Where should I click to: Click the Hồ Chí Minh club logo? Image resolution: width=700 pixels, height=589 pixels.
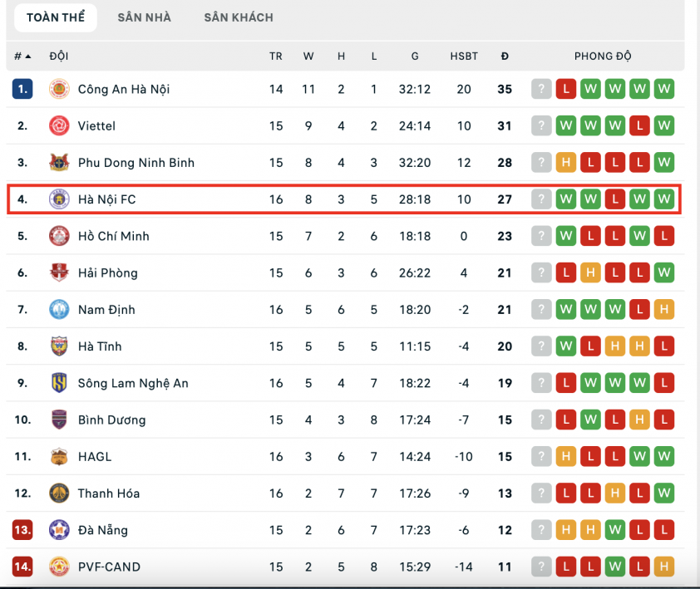(x=59, y=236)
